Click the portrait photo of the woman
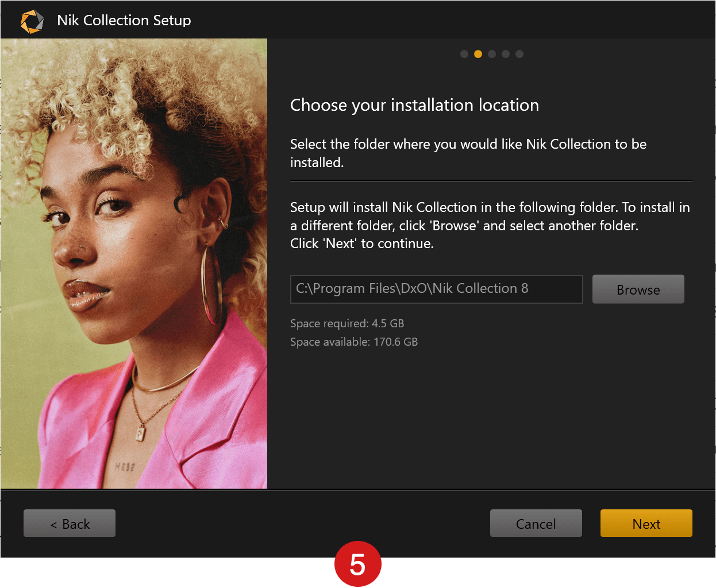 [134, 264]
